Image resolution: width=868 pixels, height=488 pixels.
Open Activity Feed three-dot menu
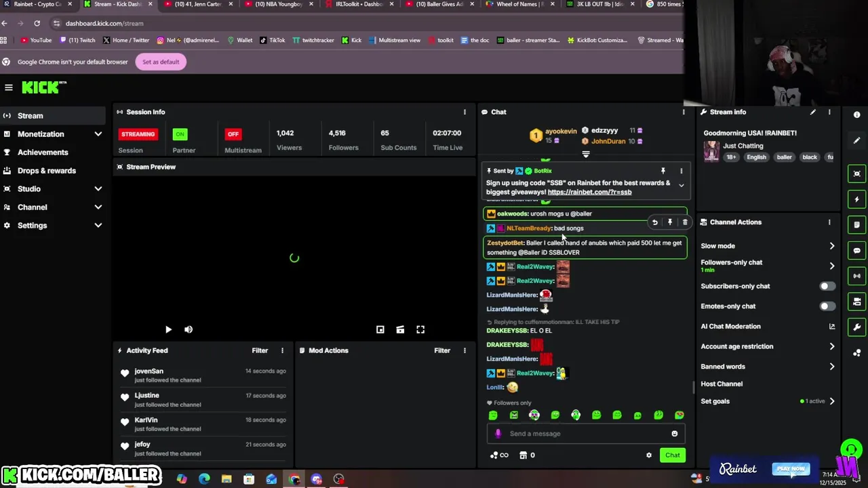(282, 350)
